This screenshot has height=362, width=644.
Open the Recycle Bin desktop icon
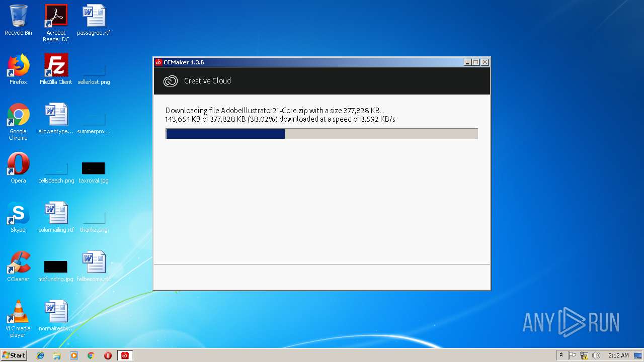(18, 20)
